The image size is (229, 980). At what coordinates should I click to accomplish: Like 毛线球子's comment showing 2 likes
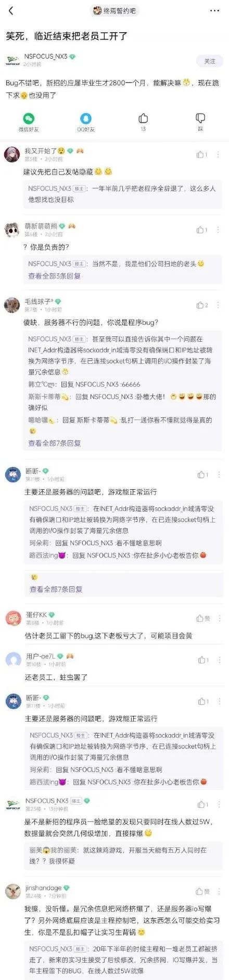pos(202,305)
